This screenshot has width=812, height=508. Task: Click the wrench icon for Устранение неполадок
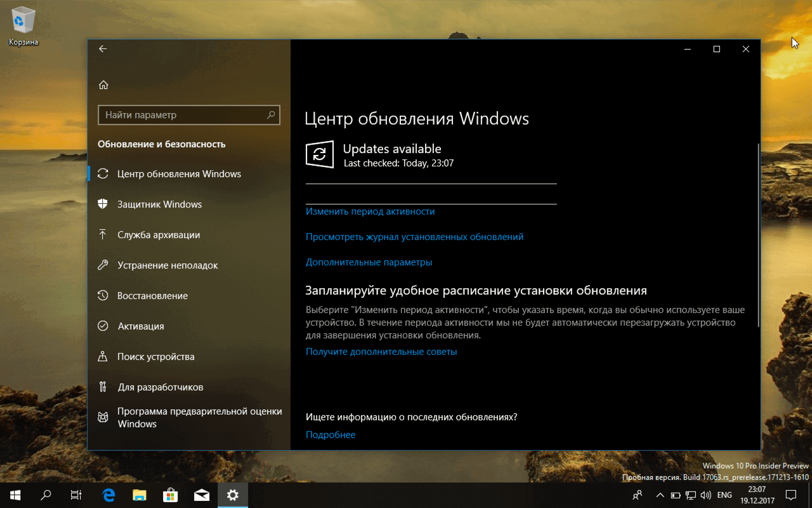pyautogui.click(x=103, y=265)
